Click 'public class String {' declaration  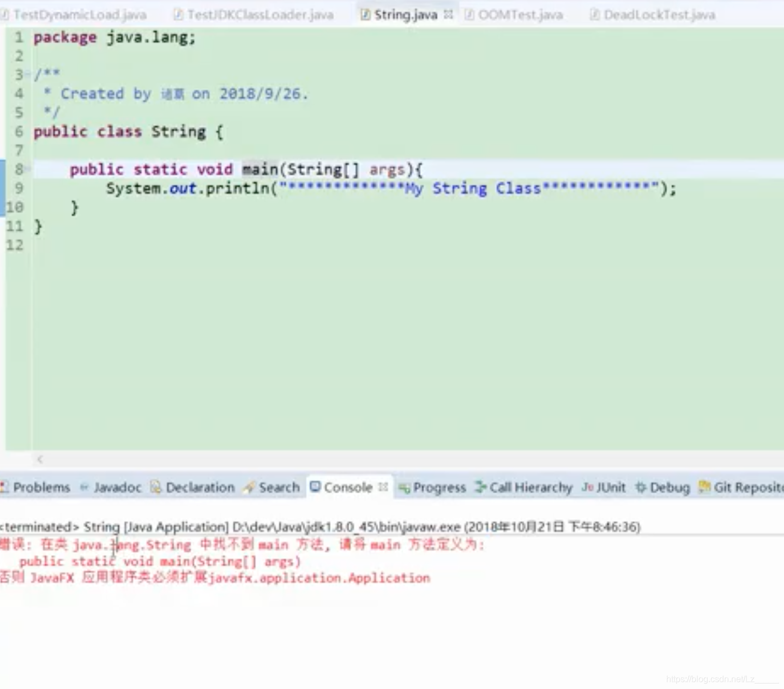tap(129, 132)
